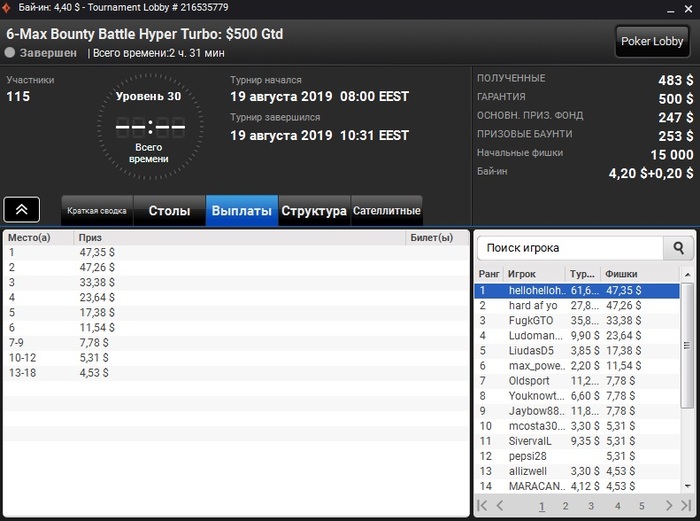Switch to the Сателлитные tab

tap(387, 211)
